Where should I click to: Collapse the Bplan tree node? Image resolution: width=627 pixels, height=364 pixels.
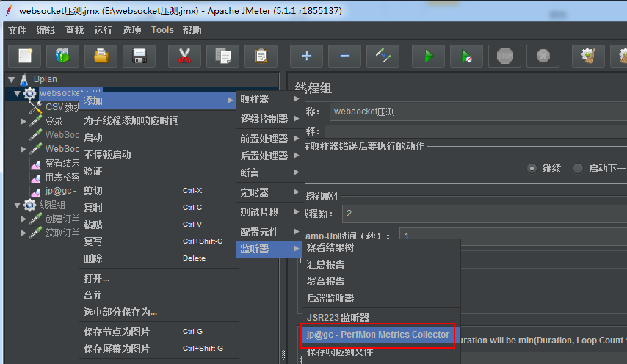click(x=12, y=79)
